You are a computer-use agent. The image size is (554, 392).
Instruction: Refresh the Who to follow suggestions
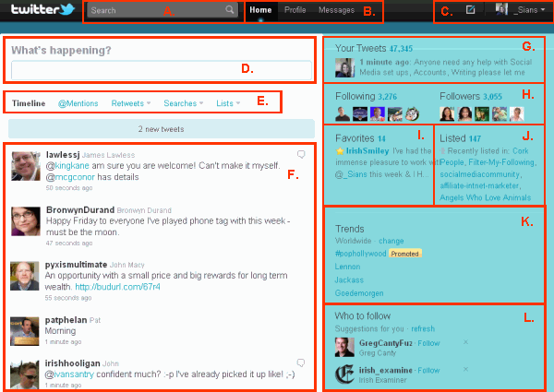[423, 329]
